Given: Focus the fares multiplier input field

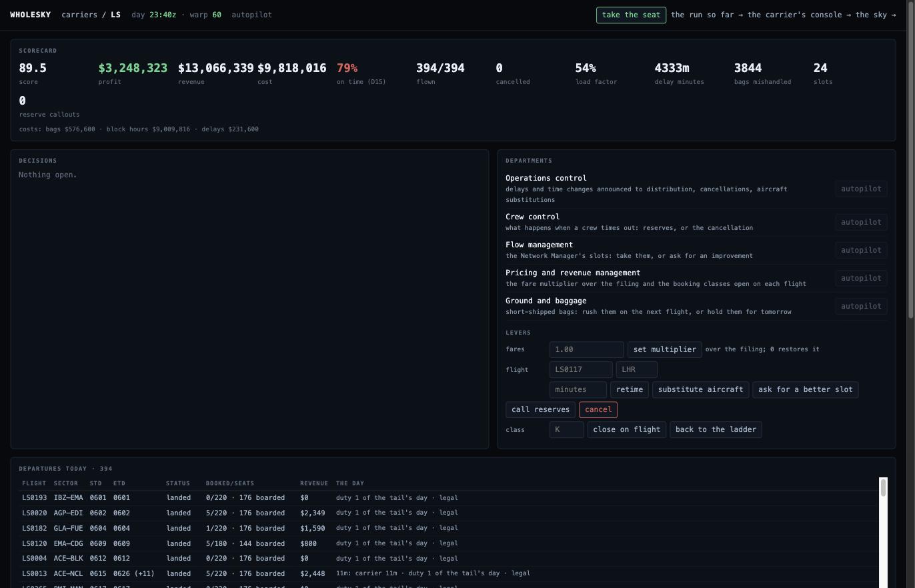Looking at the screenshot, I should [586, 349].
